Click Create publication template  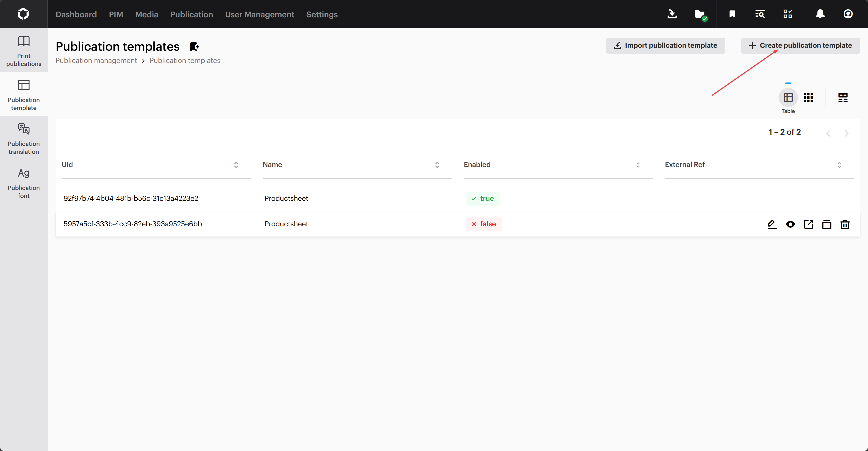pos(800,45)
